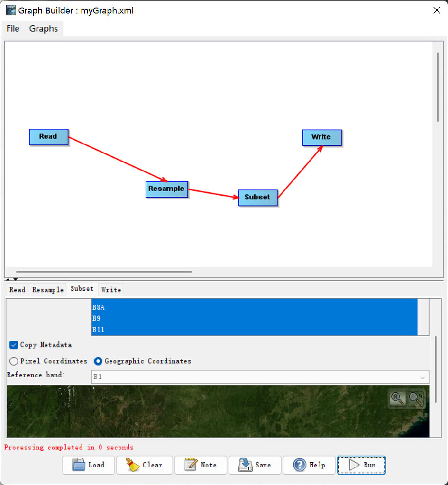This screenshot has height=485, width=448.
Task: Click the SNAP icon in the title bar
Action: click(10, 9)
